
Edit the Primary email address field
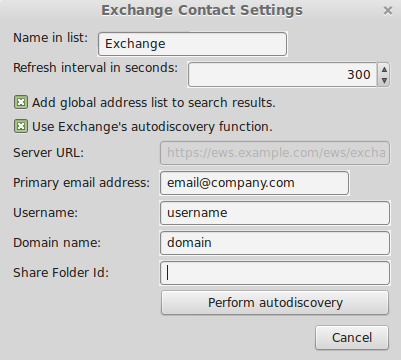(254, 183)
